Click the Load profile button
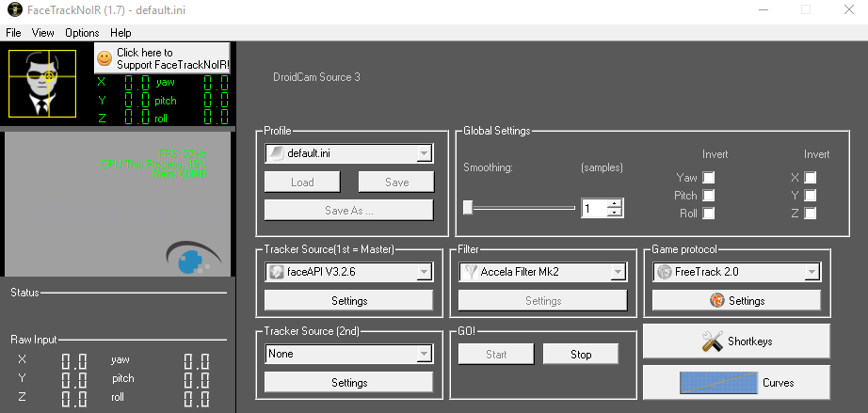868x413 pixels. coord(302,182)
